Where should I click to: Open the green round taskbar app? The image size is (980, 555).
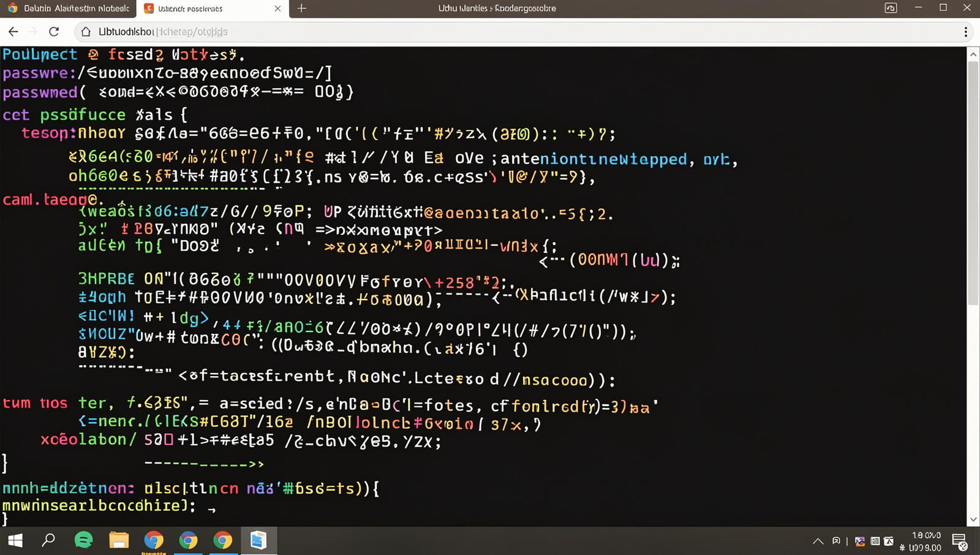[x=83, y=540]
